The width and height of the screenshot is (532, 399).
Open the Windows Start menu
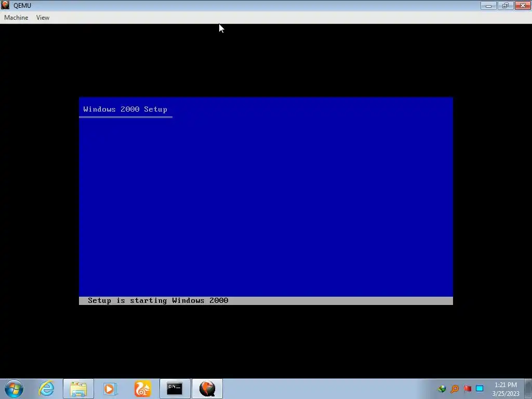pyautogui.click(x=14, y=389)
